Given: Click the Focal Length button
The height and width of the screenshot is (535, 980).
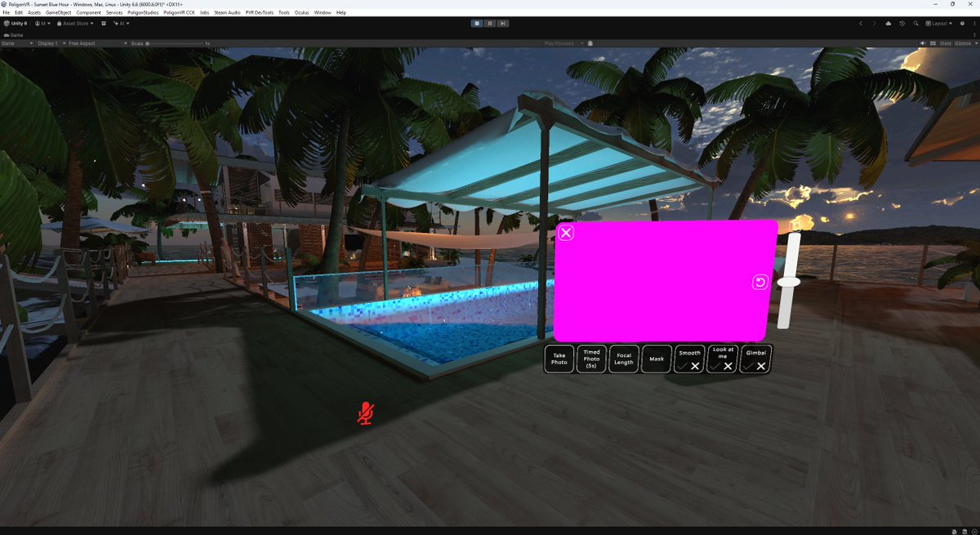Looking at the screenshot, I should (x=625, y=359).
